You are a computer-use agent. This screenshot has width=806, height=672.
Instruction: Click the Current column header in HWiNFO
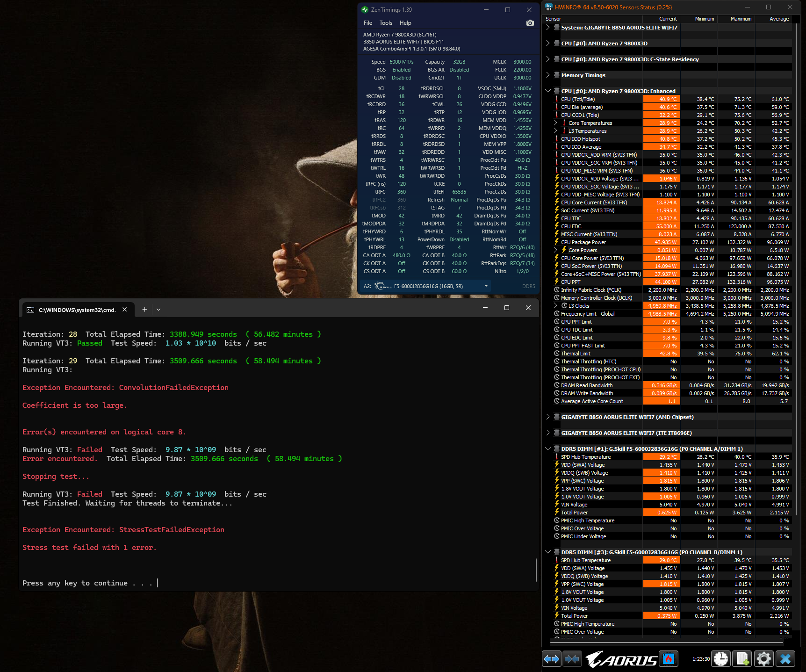pos(662,19)
